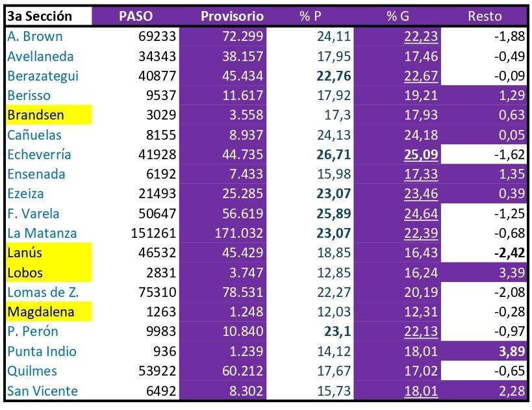
Task: Select the Quilmes row label
Action: pyautogui.click(x=32, y=371)
